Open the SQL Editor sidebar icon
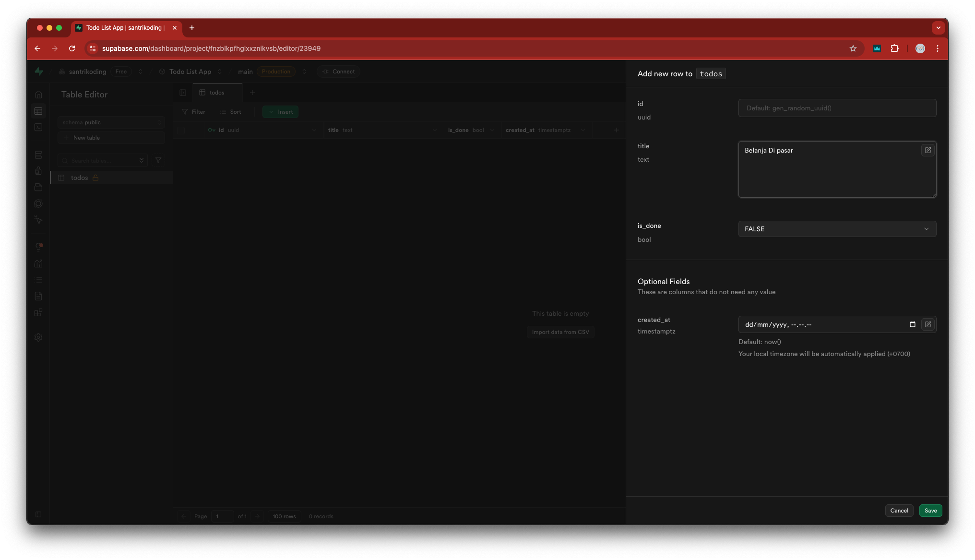This screenshot has width=975, height=560. [x=38, y=127]
